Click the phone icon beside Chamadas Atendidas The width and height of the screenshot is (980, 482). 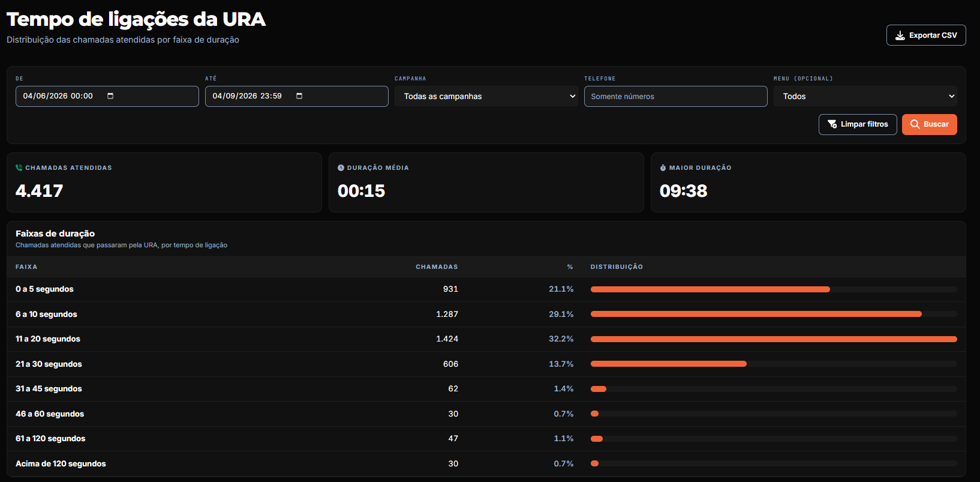pyautogui.click(x=19, y=168)
